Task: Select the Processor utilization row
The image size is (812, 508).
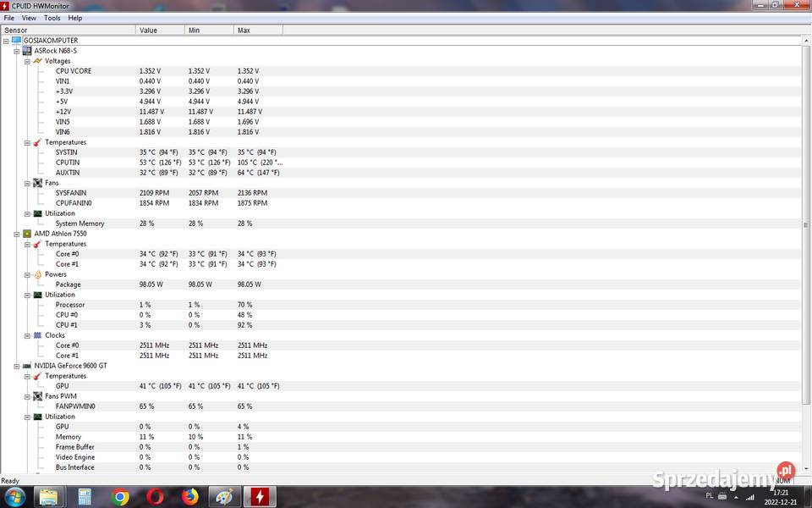Action: pos(402,305)
